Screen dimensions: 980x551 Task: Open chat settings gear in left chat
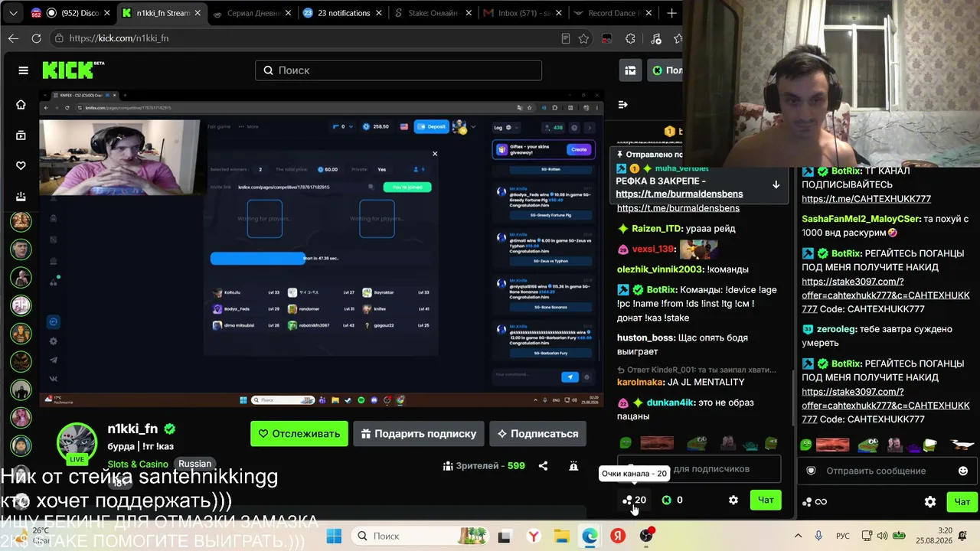click(733, 500)
